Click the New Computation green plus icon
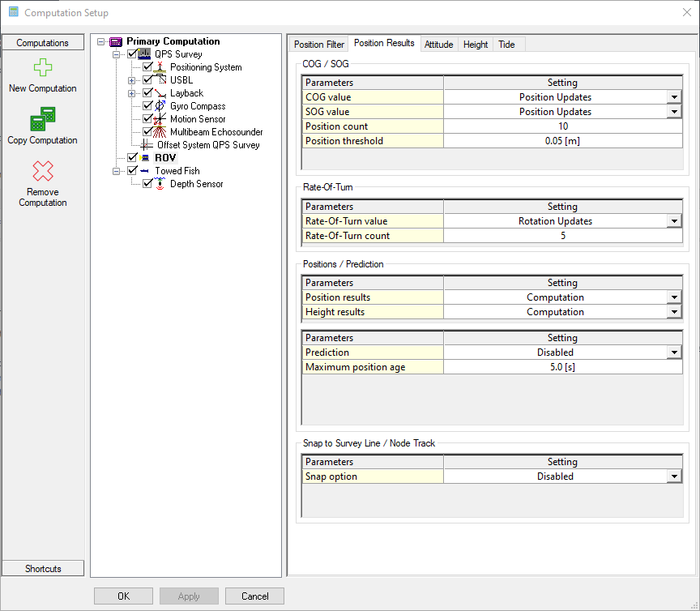Viewport: 700px width, 611px height. pos(42,68)
